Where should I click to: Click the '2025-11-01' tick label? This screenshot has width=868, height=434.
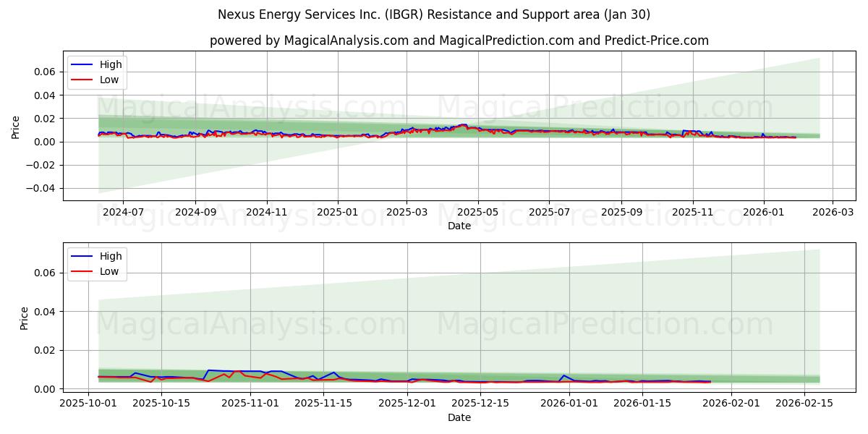point(250,404)
